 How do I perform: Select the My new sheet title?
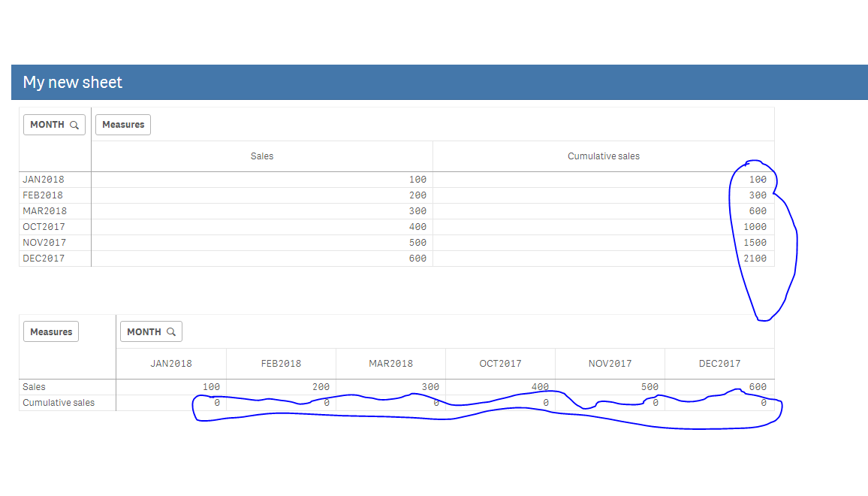[x=73, y=82]
